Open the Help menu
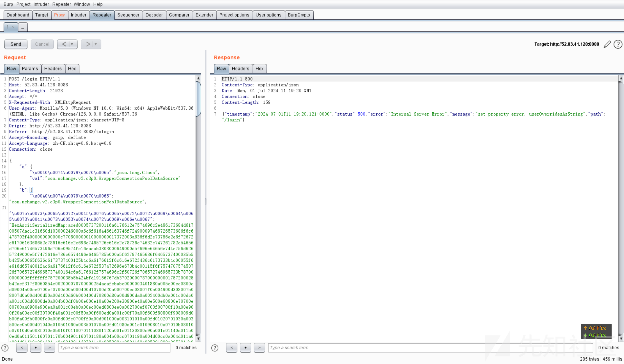The height and width of the screenshot is (364, 624). (98, 4)
